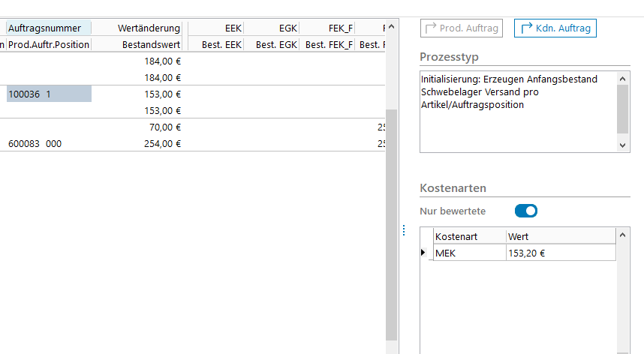644x354 pixels.
Task: Click the Wert column header
Action: (561, 237)
